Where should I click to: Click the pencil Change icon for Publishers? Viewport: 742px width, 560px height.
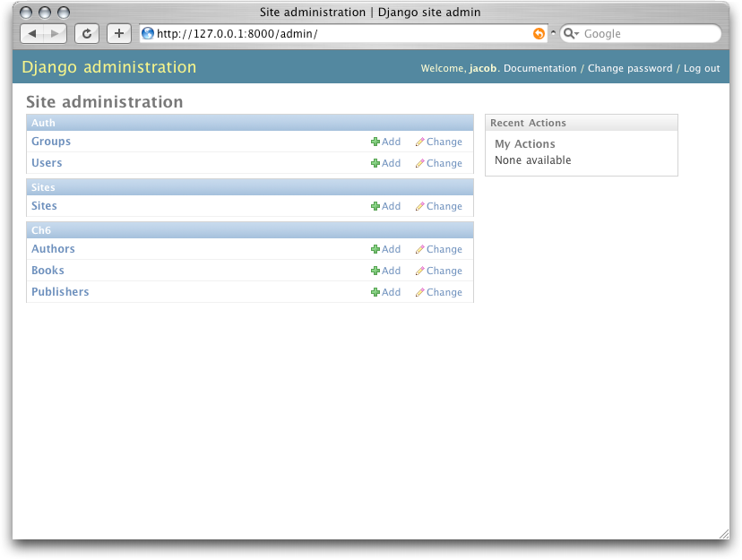tap(419, 292)
